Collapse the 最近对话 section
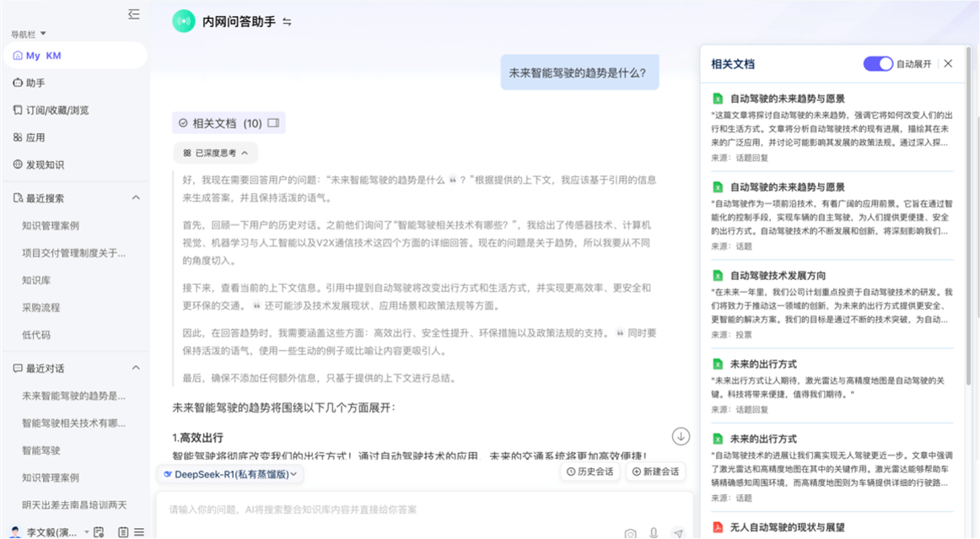The width and height of the screenshot is (980, 539). pos(136,369)
